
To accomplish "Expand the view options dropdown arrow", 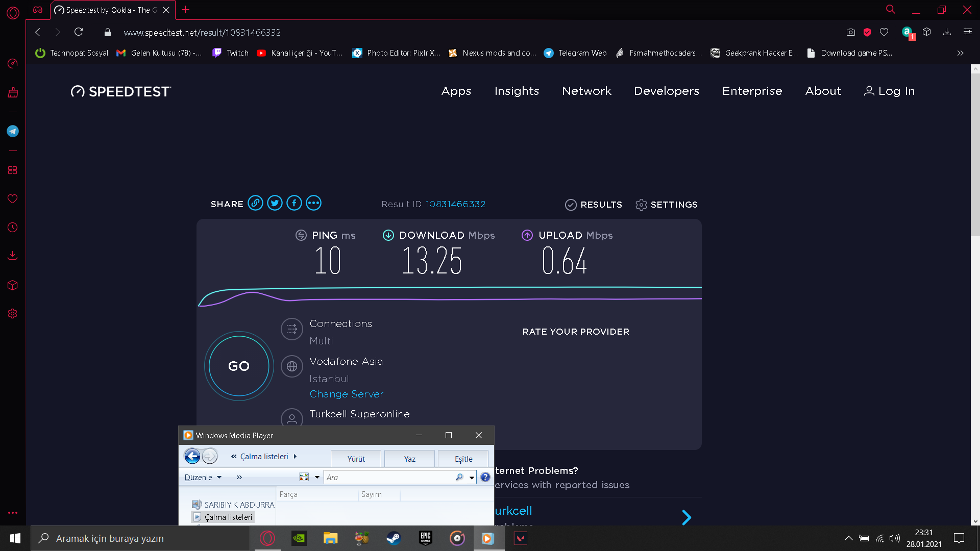I will 317,477.
